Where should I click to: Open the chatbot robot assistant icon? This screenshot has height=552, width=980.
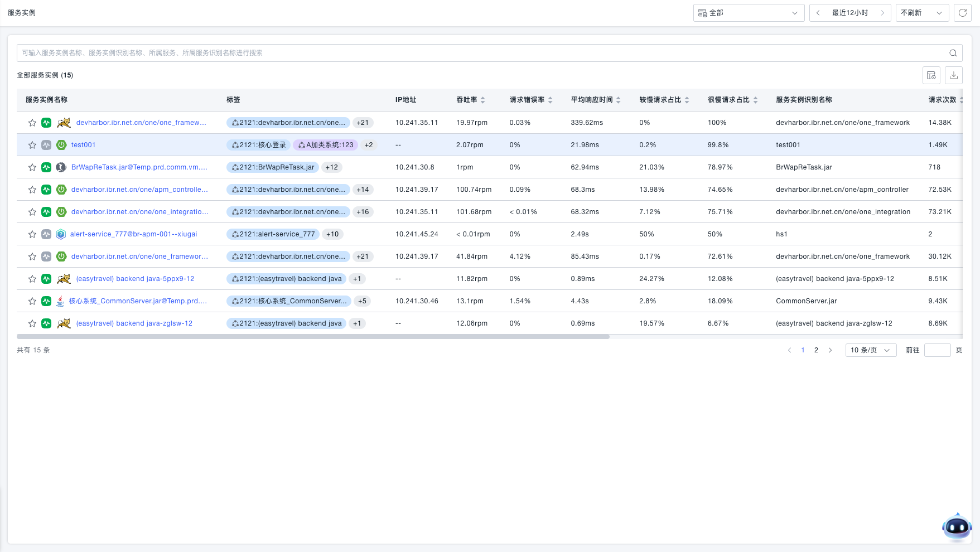[957, 526]
